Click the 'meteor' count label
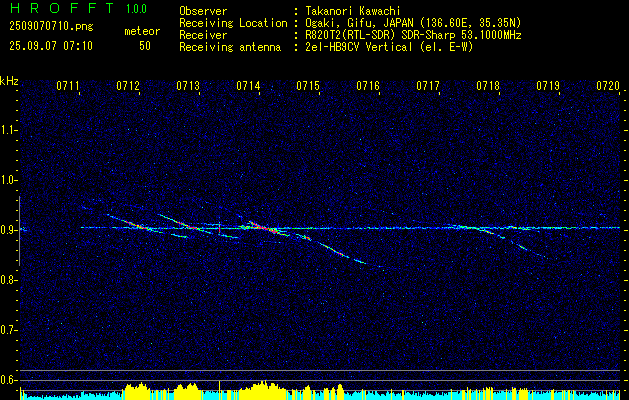The image size is (629, 400). click(x=142, y=31)
